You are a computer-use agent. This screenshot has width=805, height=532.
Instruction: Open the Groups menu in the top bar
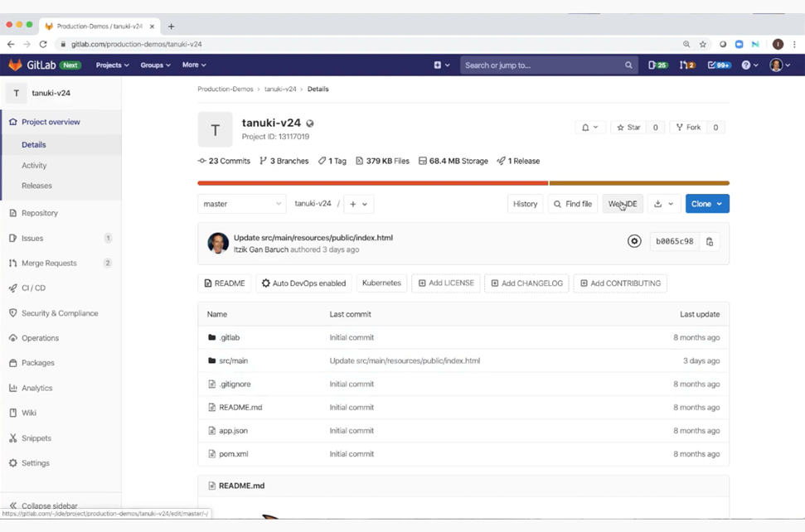pos(155,65)
